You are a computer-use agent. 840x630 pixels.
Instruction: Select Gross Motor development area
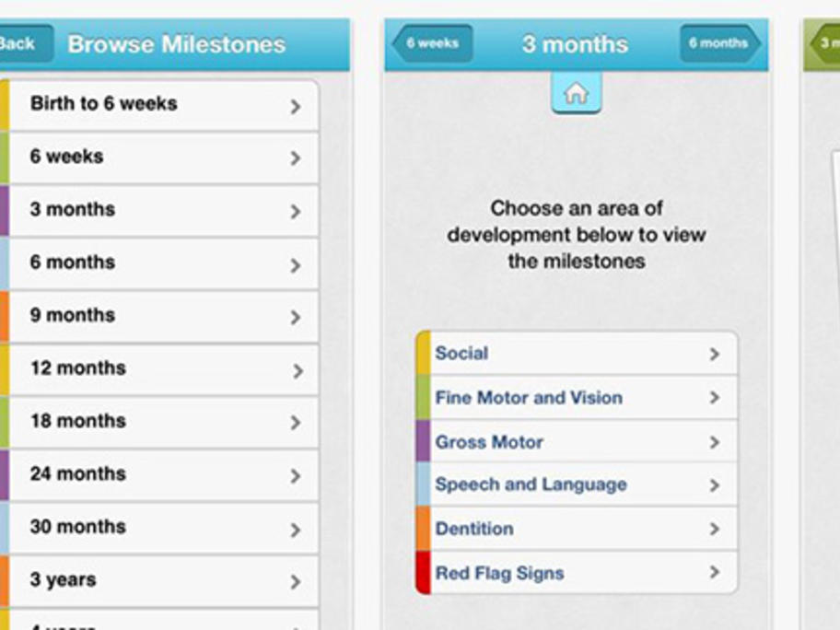click(577, 441)
